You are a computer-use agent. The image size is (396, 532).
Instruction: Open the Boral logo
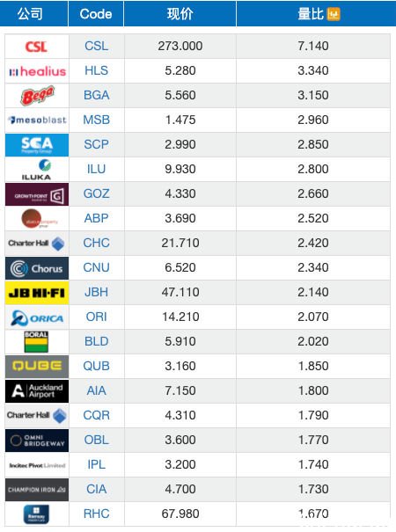(x=36, y=342)
